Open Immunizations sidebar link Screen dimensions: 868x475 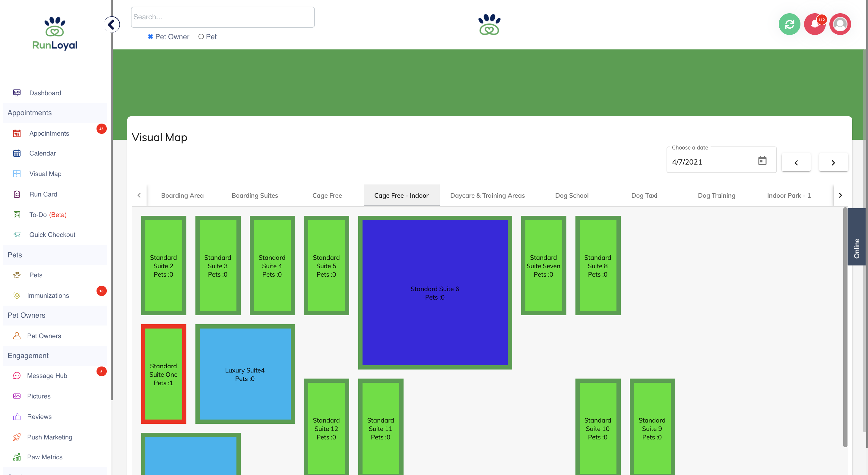(x=48, y=295)
